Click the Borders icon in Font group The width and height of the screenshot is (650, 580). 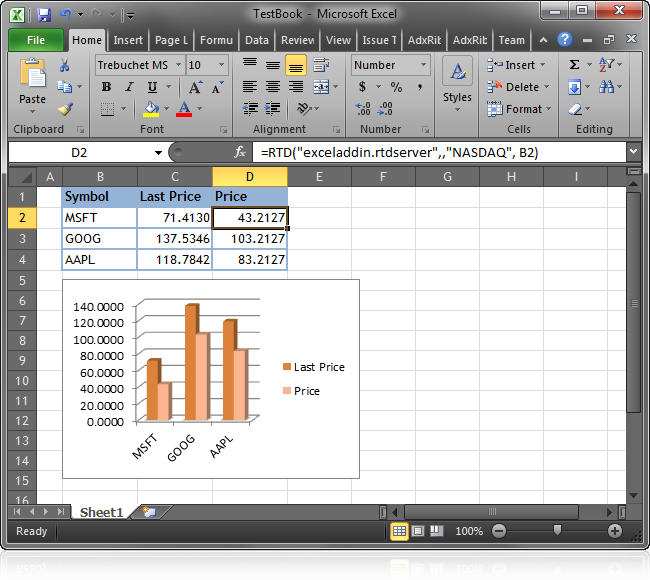[108, 109]
